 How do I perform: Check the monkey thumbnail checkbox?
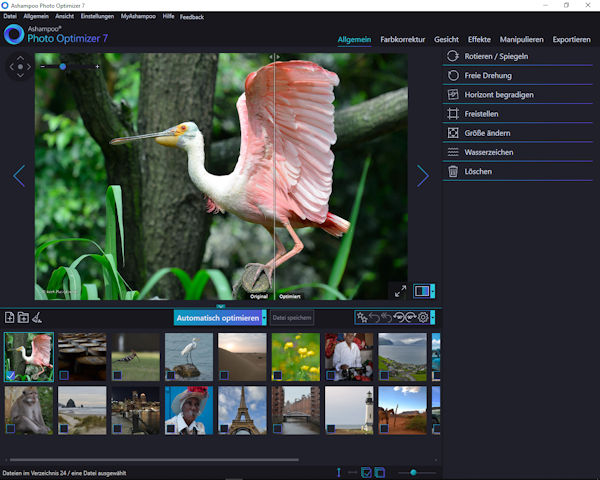point(11,428)
